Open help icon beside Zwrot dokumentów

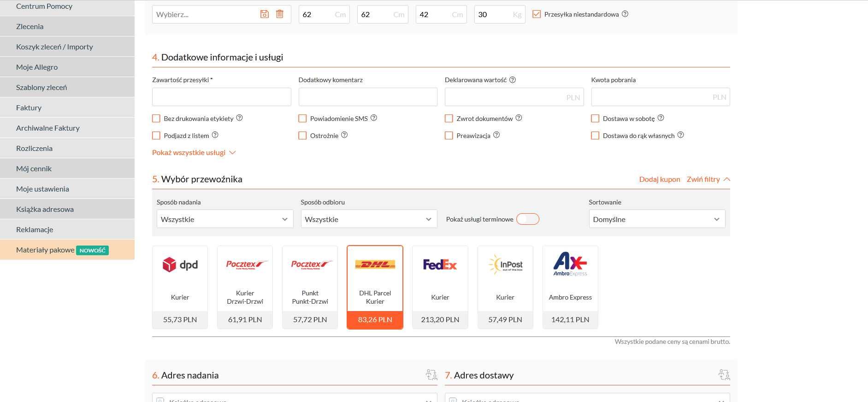click(519, 118)
